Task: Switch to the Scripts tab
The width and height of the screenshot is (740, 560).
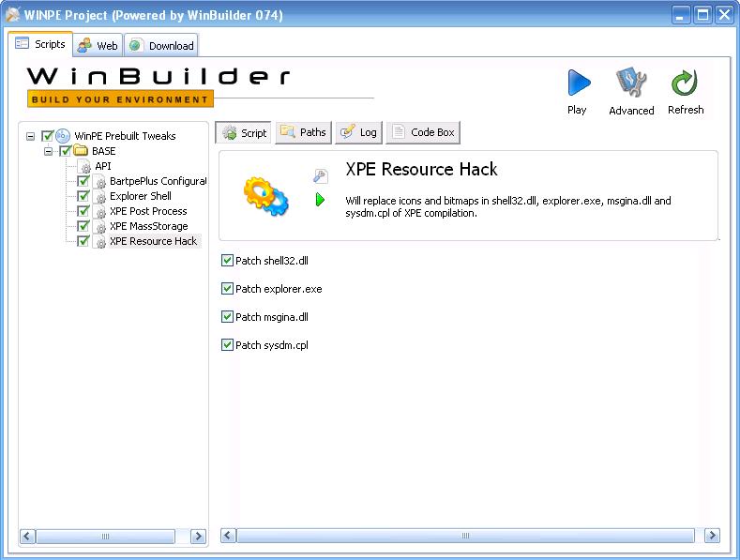Action: 40,44
